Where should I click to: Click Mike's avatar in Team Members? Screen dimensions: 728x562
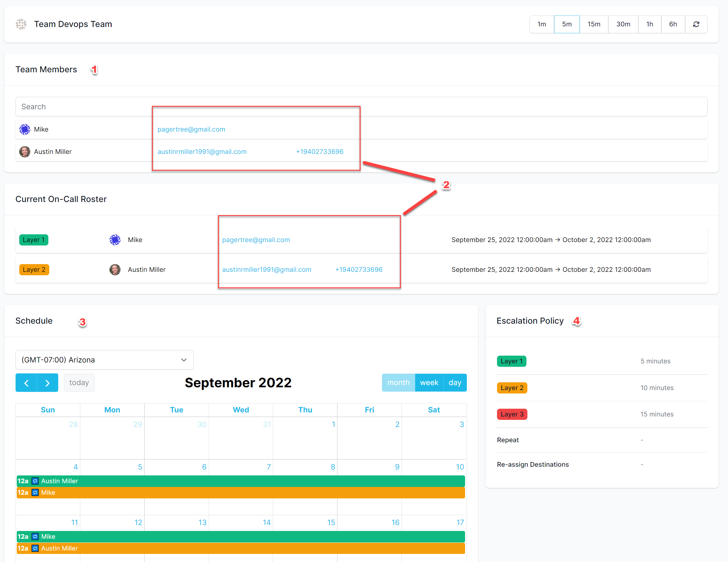(25, 129)
